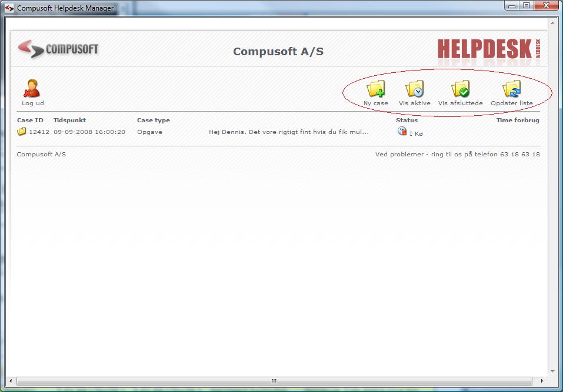563x392 pixels.
Task: Click the Case ID column header
Action: pos(30,120)
